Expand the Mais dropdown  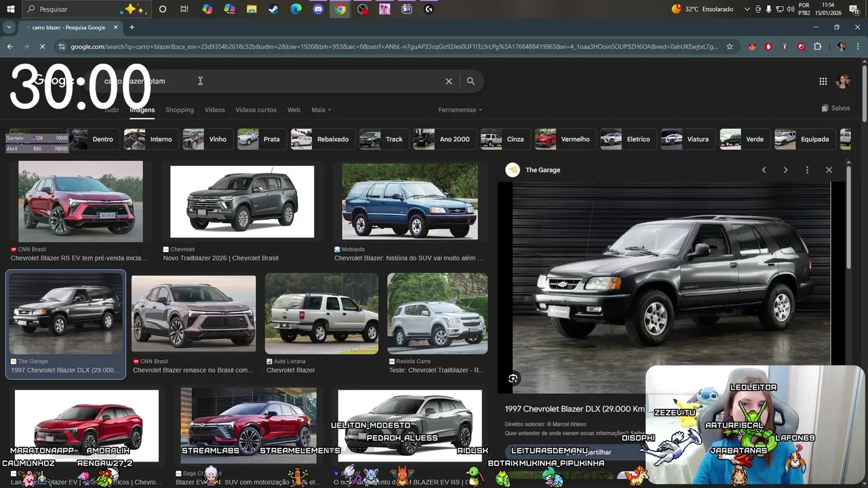[321, 110]
